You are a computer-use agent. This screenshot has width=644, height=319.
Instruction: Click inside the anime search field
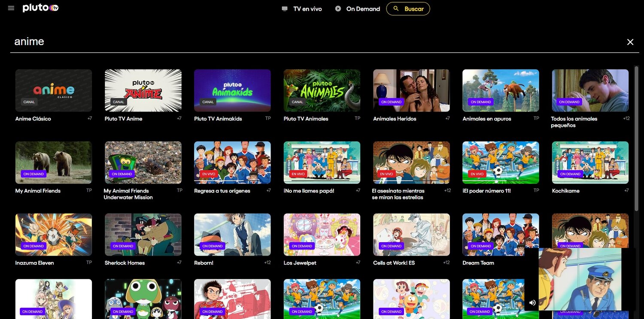point(86,41)
